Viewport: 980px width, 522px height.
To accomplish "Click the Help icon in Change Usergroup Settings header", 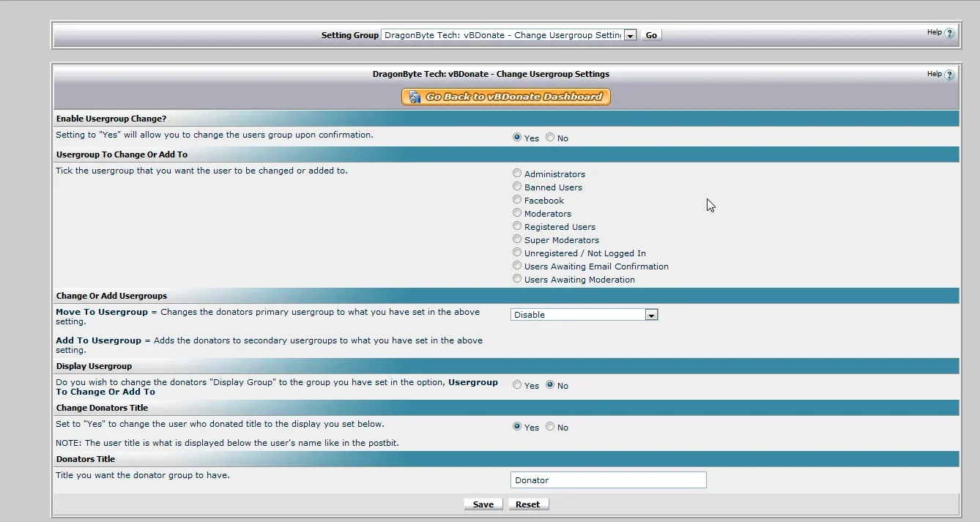I will click(950, 75).
